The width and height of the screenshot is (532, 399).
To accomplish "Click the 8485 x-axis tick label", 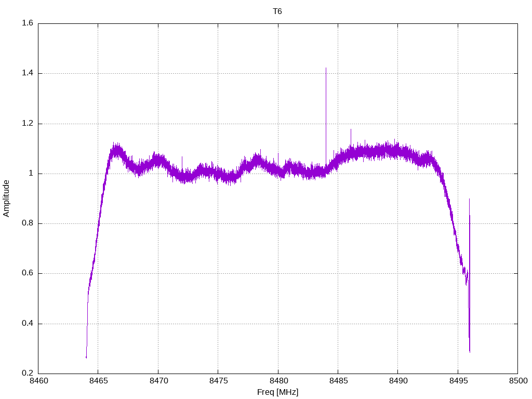I will coord(338,381).
